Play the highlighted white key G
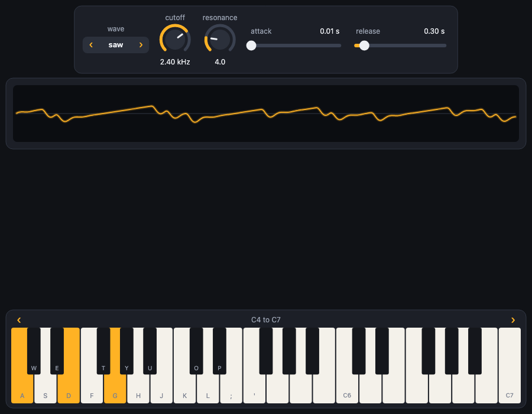532x414 pixels. (115, 390)
